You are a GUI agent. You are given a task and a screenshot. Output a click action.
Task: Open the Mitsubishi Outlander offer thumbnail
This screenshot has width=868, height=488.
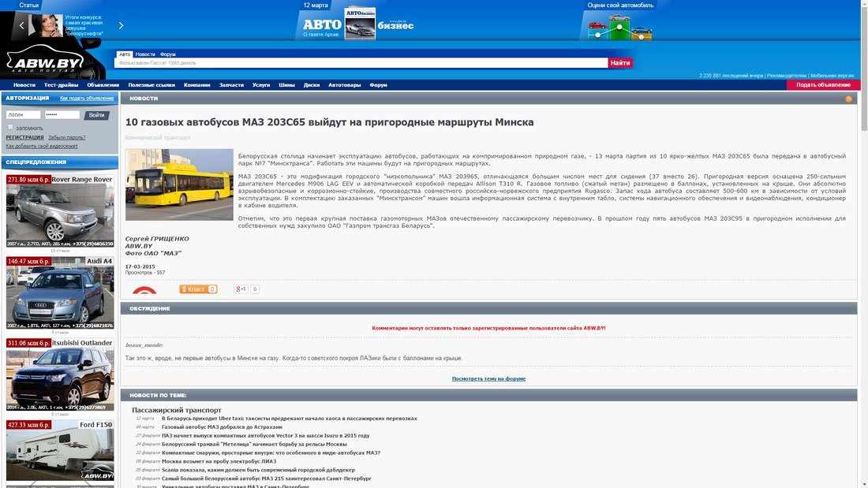60,374
